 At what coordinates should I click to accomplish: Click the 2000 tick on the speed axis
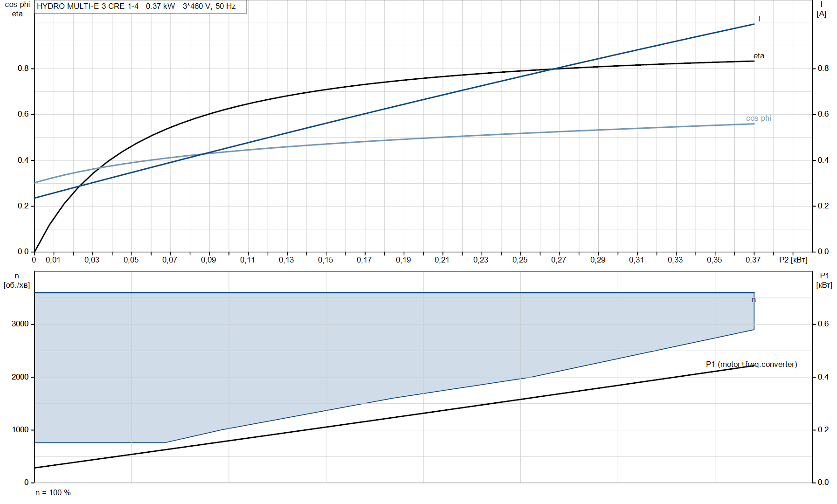20,377
